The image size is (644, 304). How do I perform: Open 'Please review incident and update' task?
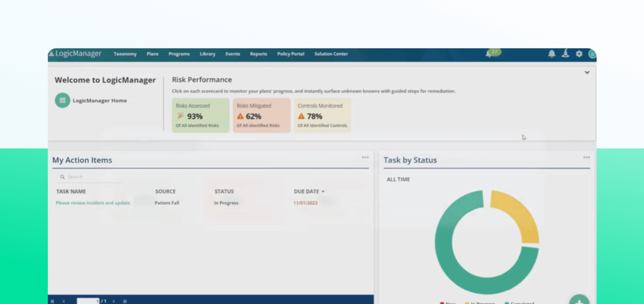click(x=93, y=203)
